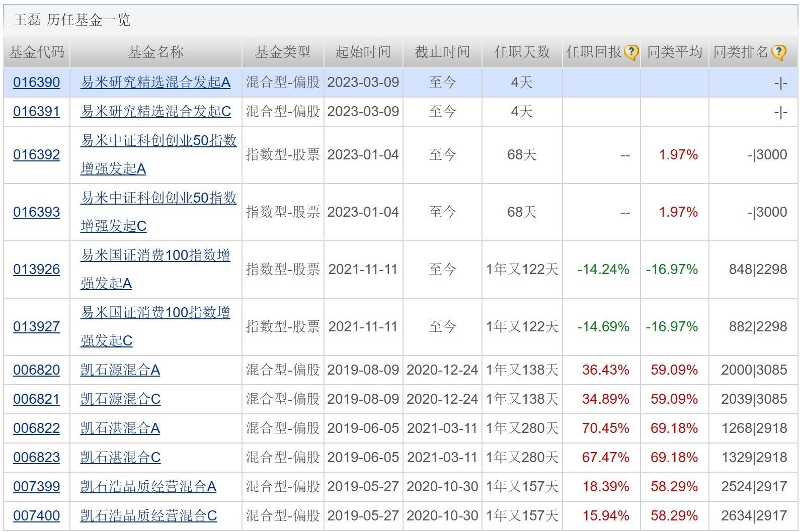
Task: Click end date 2020-12-24 in 凯石源混合A row
Action: tap(442, 370)
